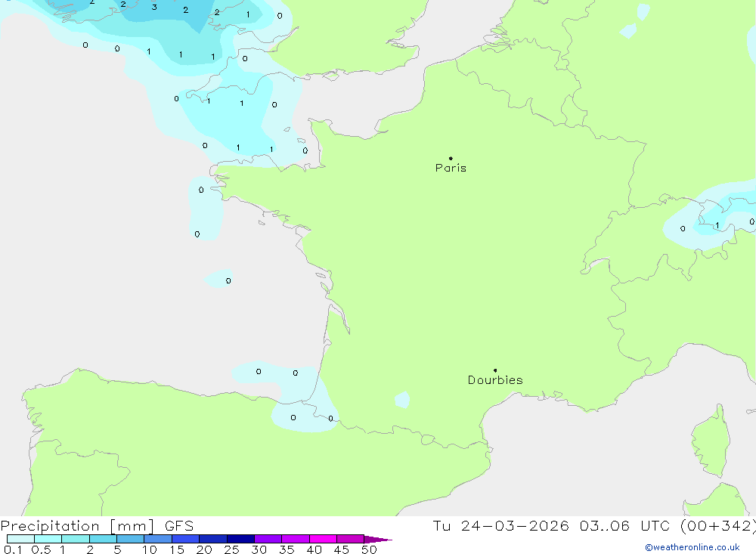Pick the 15–20 mm legend swatch

(185, 539)
